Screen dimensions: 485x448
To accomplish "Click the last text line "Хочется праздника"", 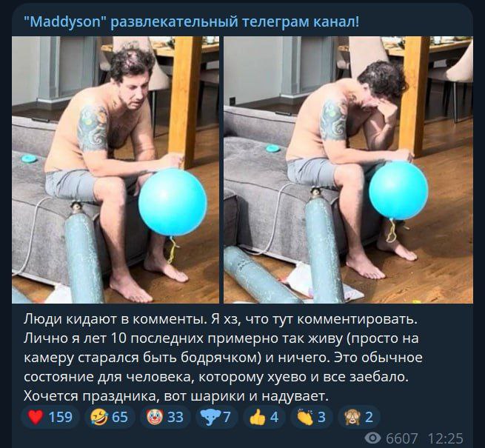I will tap(175, 396).
